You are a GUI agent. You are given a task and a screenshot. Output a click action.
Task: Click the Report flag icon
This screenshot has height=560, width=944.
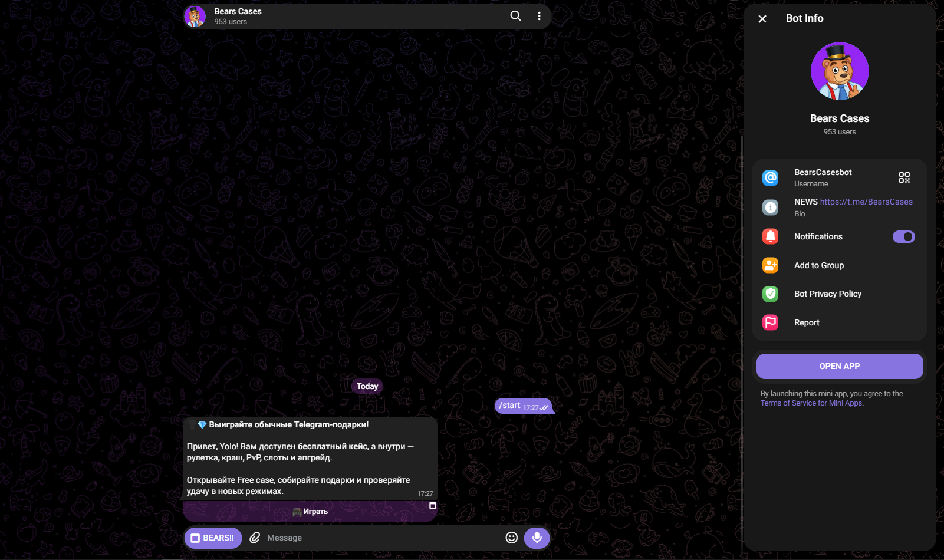(x=771, y=322)
